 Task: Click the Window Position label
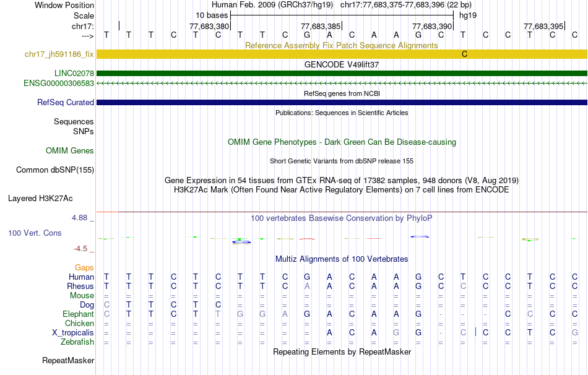(x=64, y=5)
